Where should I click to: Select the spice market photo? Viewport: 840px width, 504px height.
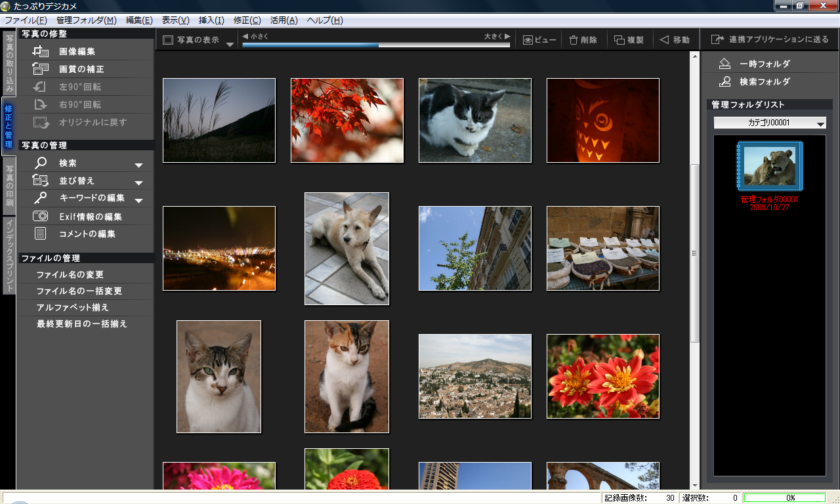pos(603,249)
